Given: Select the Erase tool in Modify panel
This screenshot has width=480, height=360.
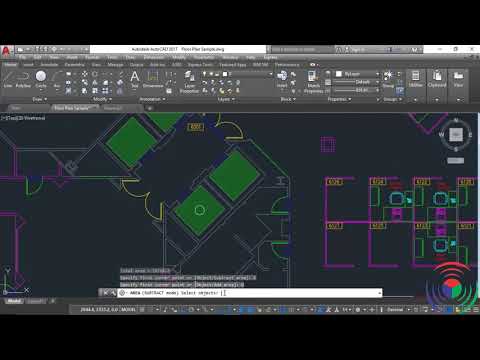Looking at the screenshot, I should [120, 74].
